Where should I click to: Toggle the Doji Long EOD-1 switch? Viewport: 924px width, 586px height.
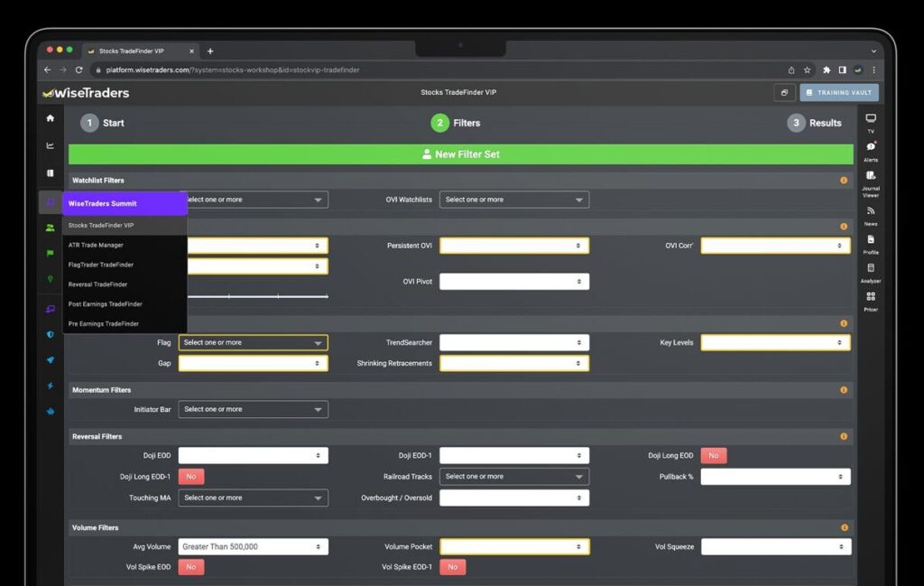click(191, 477)
